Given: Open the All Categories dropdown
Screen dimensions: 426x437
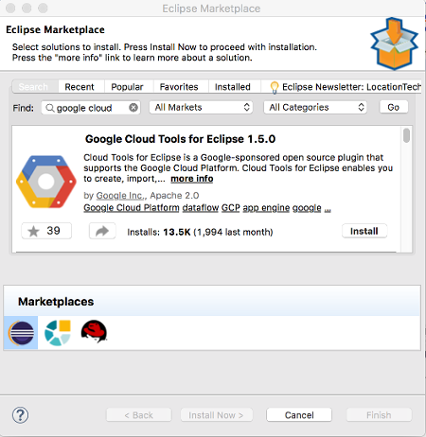Looking at the screenshot, I should tap(315, 107).
